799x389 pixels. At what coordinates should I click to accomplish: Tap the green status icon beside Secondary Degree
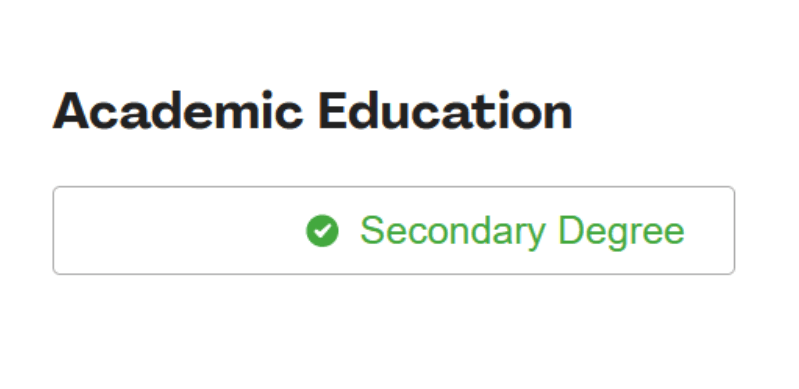pyautogui.click(x=322, y=230)
